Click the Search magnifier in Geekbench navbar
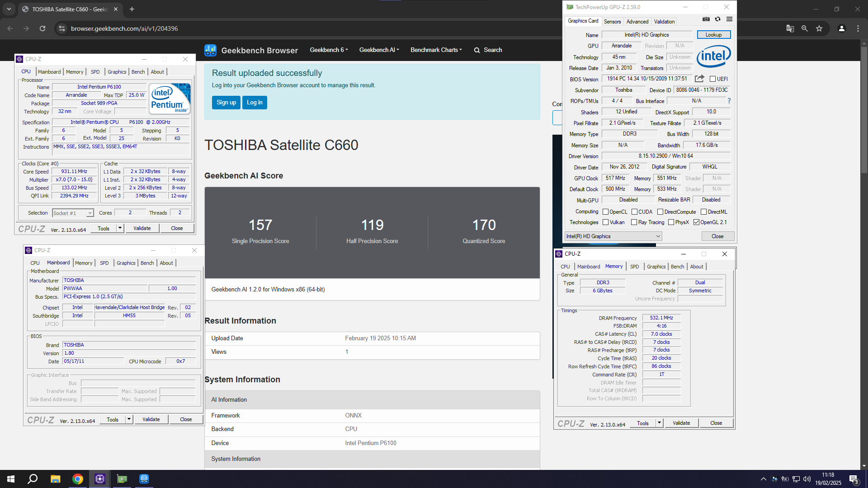Viewport: 868px width, 488px height. click(x=477, y=50)
